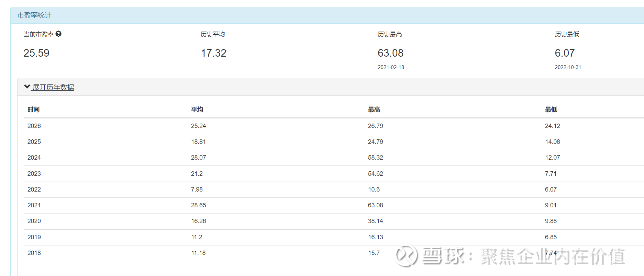This screenshot has height=276, width=644.
Task: Click the 市盈率统计 panel heading
Action: [34, 15]
